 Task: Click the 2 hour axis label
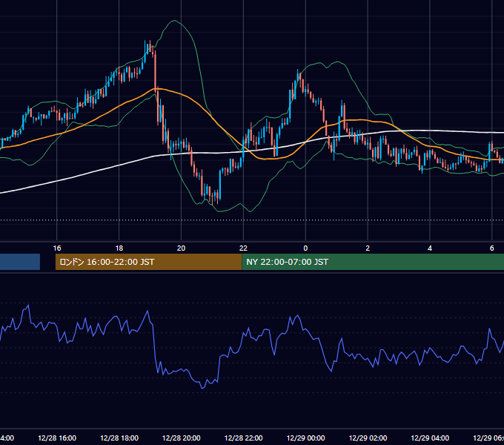click(x=368, y=248)
